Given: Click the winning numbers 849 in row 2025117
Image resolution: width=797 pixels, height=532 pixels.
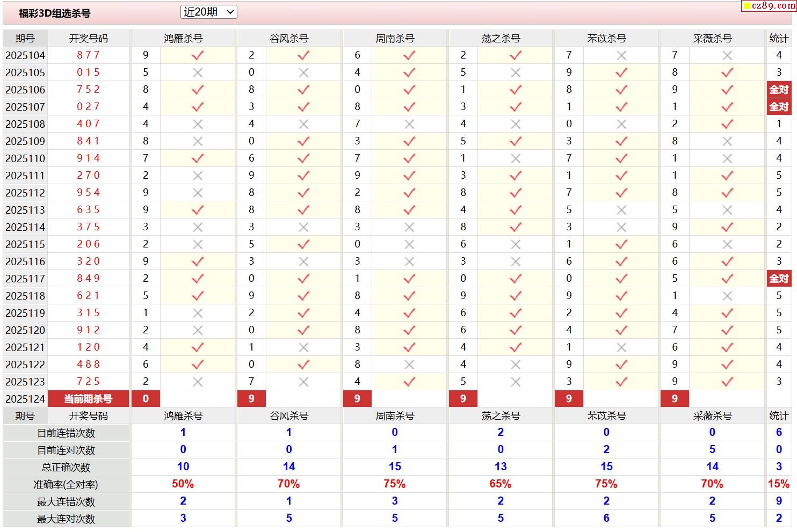Looking at the screenshot, I should coord(89,278).
